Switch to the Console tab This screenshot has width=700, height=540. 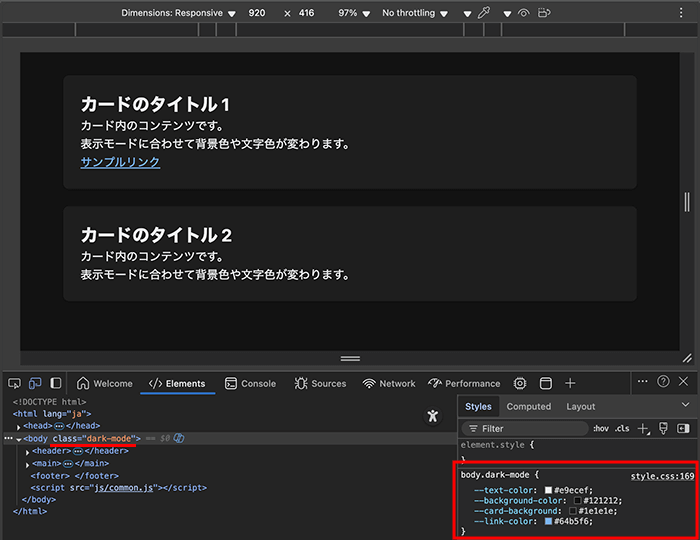[x=250, y=383]
